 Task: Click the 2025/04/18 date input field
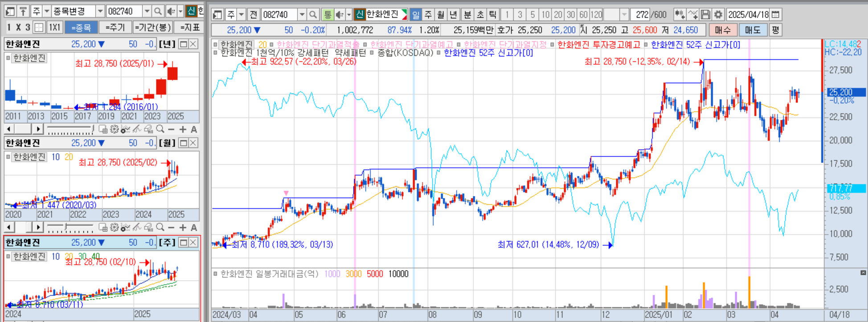tap(748, 15)
